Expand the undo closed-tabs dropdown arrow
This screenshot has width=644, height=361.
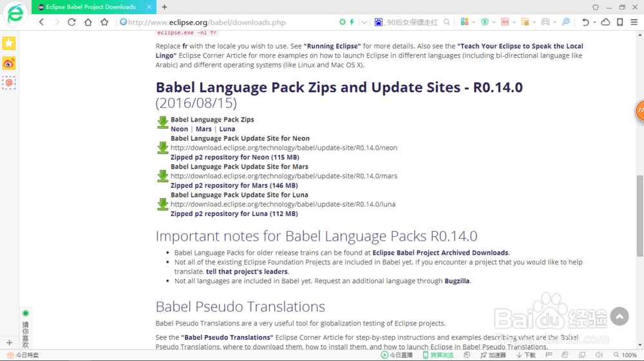coord(594,22)
